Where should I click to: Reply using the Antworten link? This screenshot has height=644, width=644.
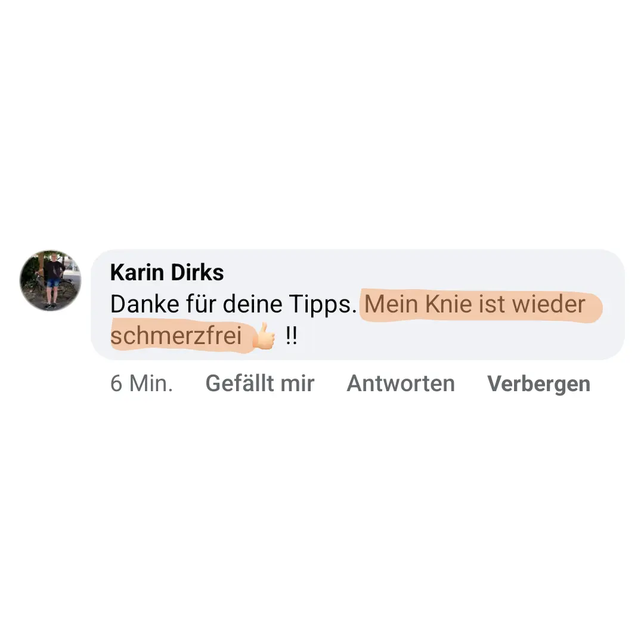[401, 383]
